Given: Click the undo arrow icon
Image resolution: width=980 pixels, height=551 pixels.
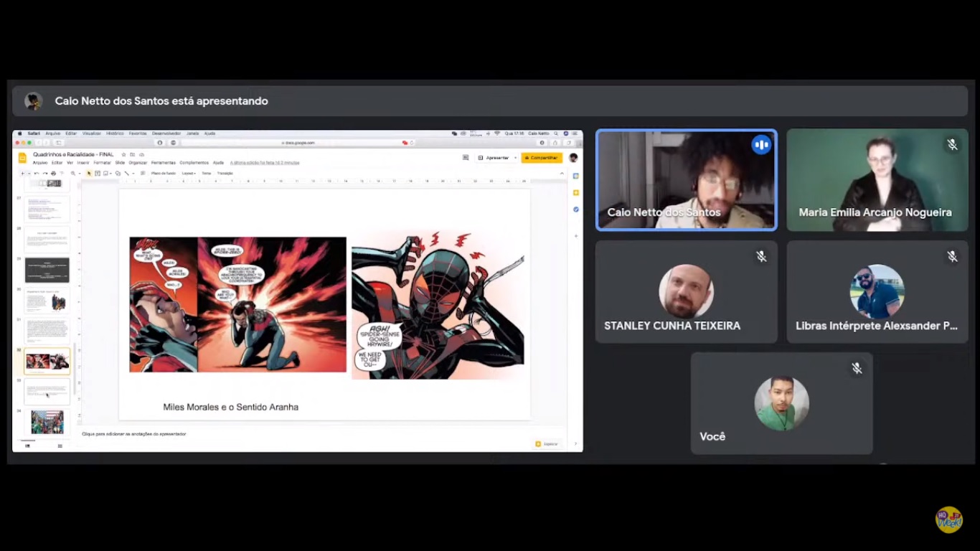Looking at the screenshot, I should 37,173.
